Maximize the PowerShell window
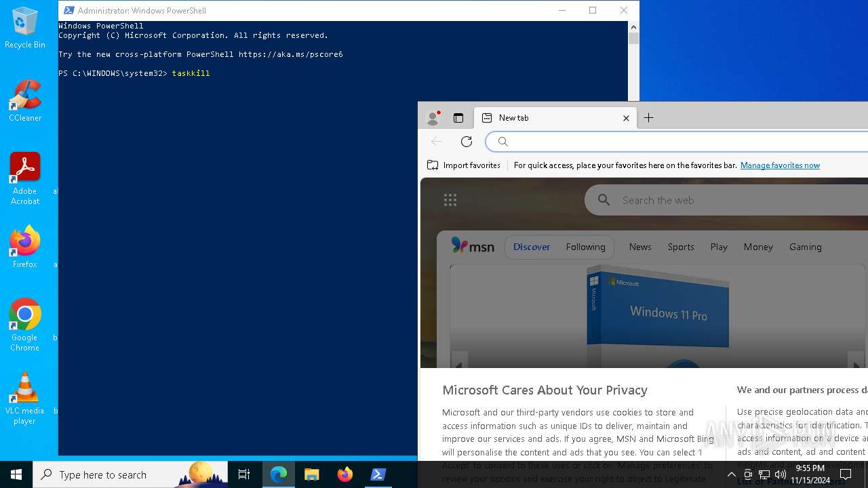This screenshot has height=488, width=868. [593, 10]
